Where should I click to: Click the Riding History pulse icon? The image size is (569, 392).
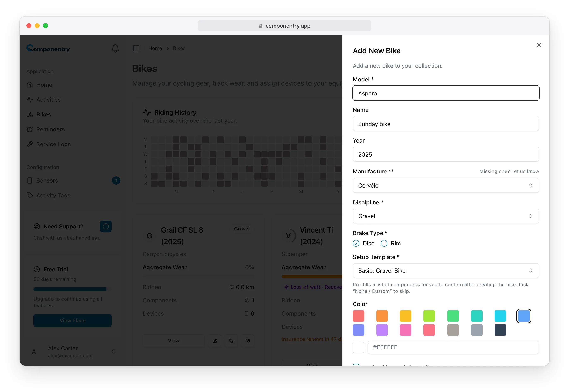tap(147, 113)
